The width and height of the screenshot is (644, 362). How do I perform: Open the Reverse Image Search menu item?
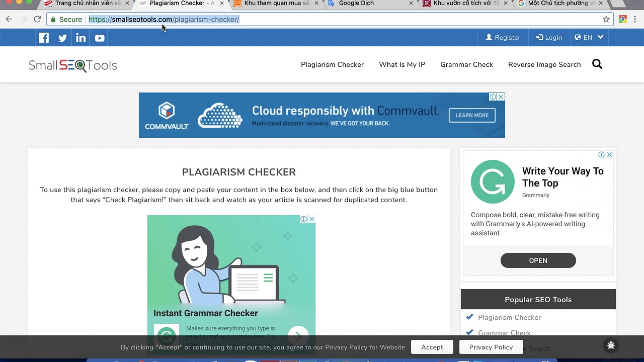544,64
